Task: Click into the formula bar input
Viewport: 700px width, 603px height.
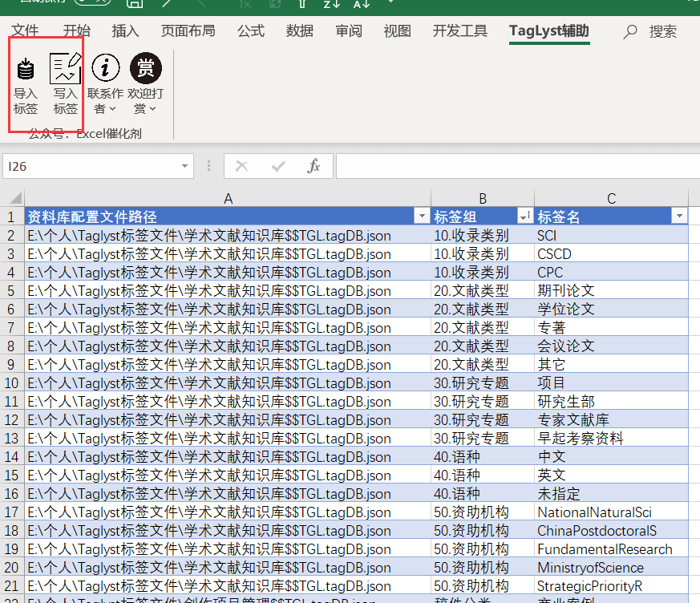Action: pyautogui.click(x=518, y=166)
